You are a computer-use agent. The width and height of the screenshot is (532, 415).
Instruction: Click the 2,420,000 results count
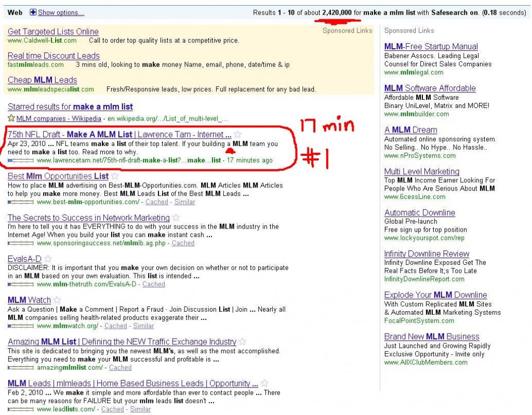337,12
